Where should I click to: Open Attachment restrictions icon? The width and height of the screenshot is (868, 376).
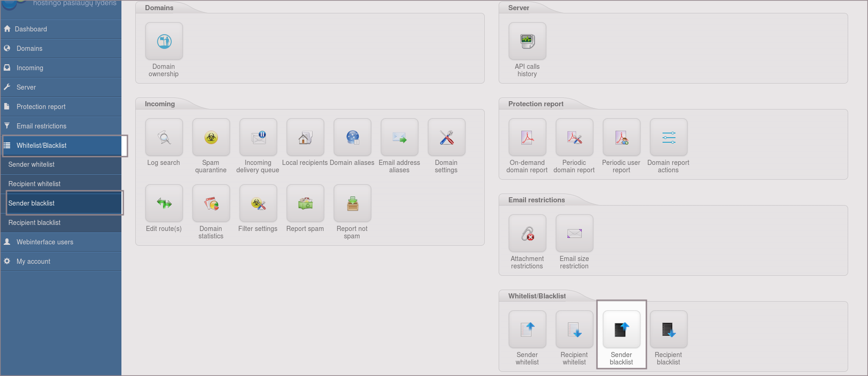coord(527,234)
